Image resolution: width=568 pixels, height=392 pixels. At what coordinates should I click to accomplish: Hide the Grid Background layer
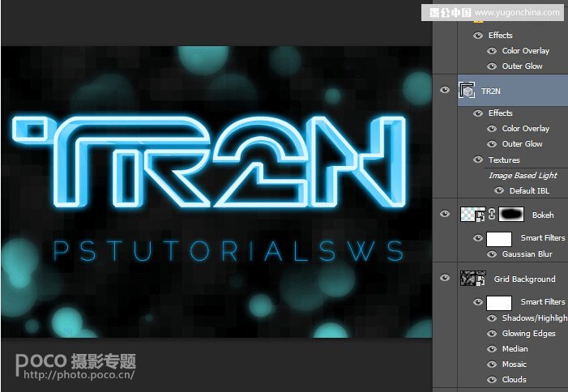(x=445, y=278)
